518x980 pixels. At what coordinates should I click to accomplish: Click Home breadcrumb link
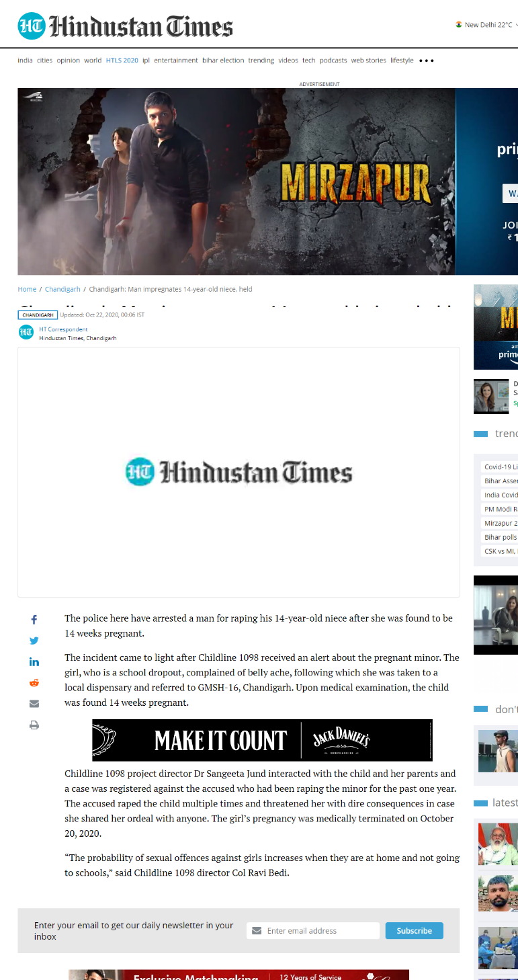27,289
